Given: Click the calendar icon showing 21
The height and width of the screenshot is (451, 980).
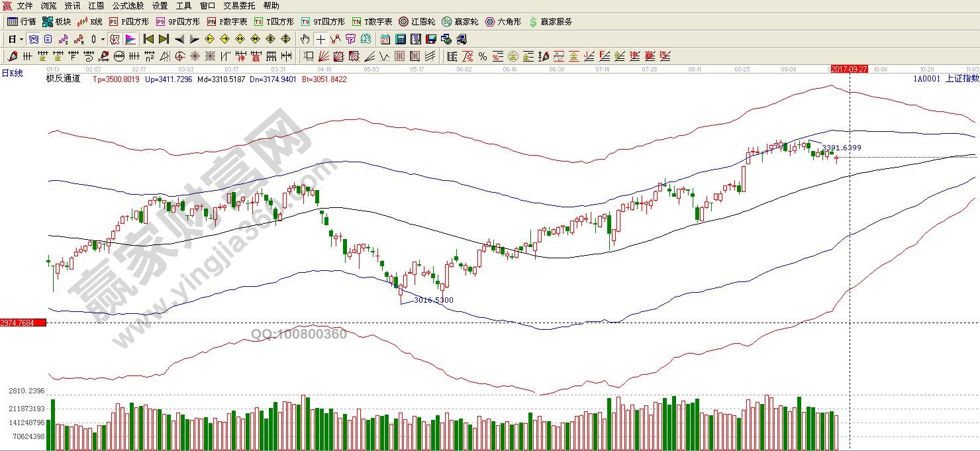Looking at the screenshot, I should (385, 39).
